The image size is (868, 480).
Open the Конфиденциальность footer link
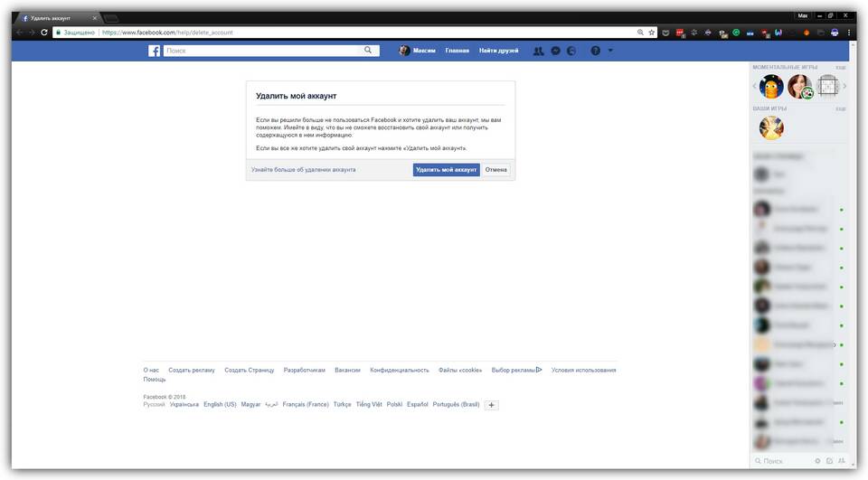coord(400,371)
